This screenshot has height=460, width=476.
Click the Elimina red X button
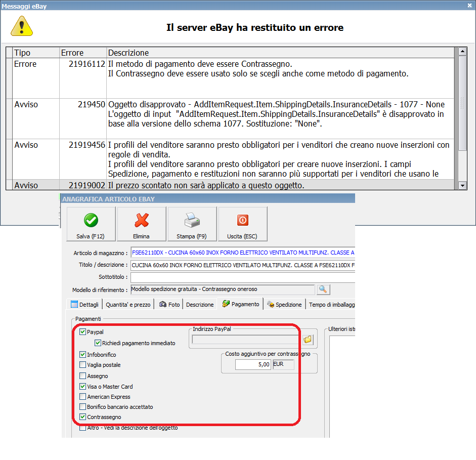coord(142,224)
